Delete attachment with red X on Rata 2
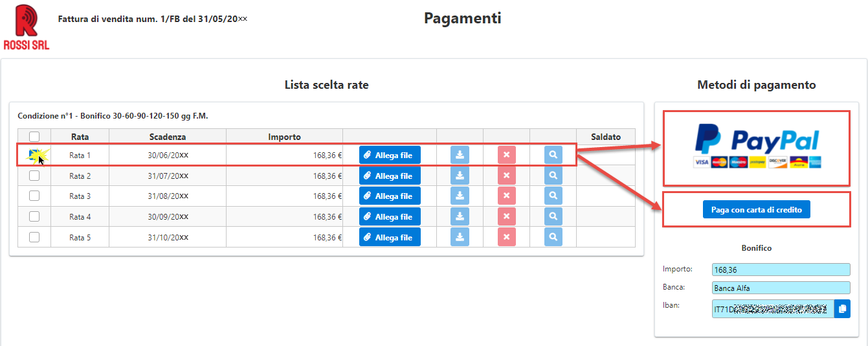Image resolution: width=868 pixels, height=346 pixels. [506, 176]
